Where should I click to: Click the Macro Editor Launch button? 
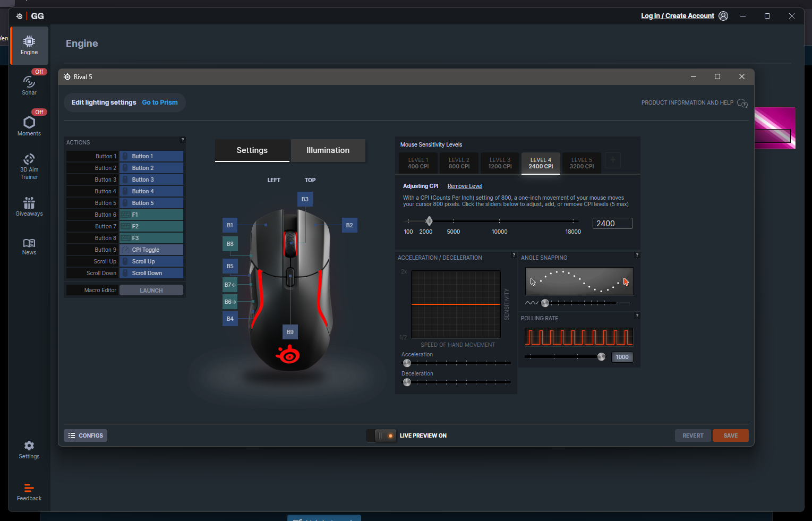coord(151,291)
